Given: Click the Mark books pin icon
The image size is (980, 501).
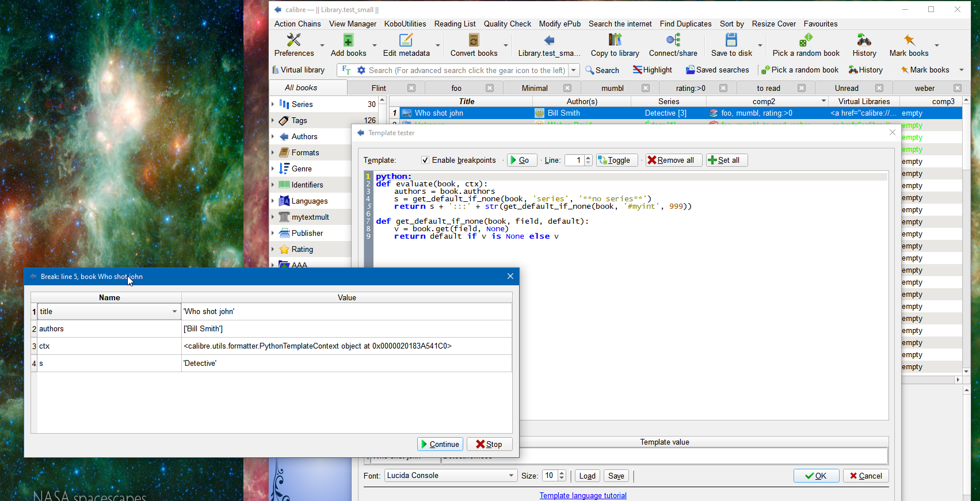Looking at the screenshot, I should click(909, 40).
